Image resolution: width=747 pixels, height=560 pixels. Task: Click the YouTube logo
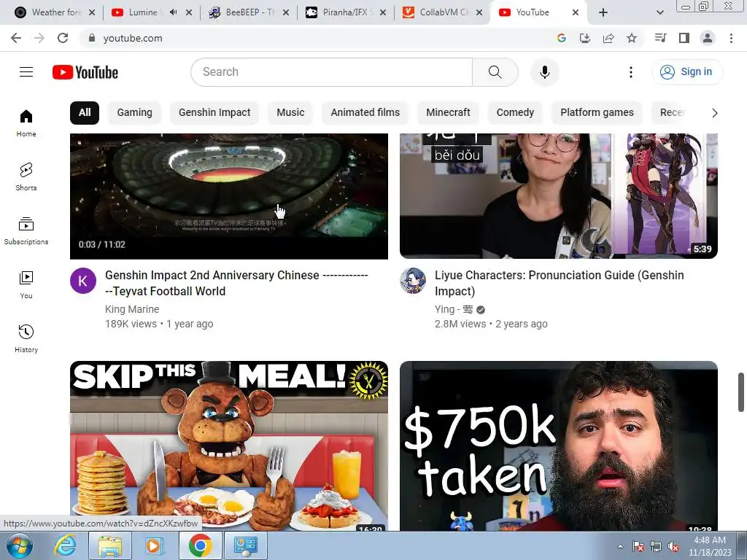pos(85,72)
